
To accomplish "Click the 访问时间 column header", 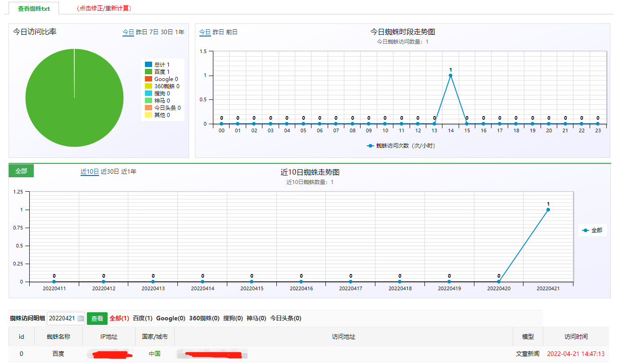I will (576, 337).
